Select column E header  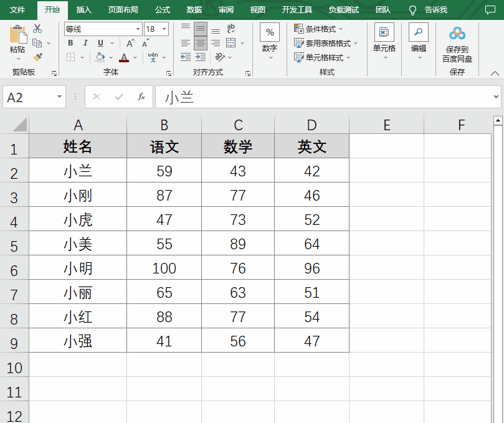tap(387, 125)
